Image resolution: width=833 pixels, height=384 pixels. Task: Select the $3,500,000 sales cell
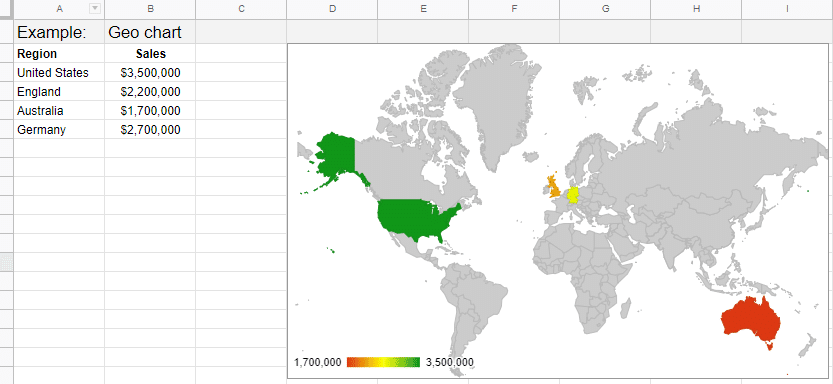pyautogui.click(x=150, y=72)
